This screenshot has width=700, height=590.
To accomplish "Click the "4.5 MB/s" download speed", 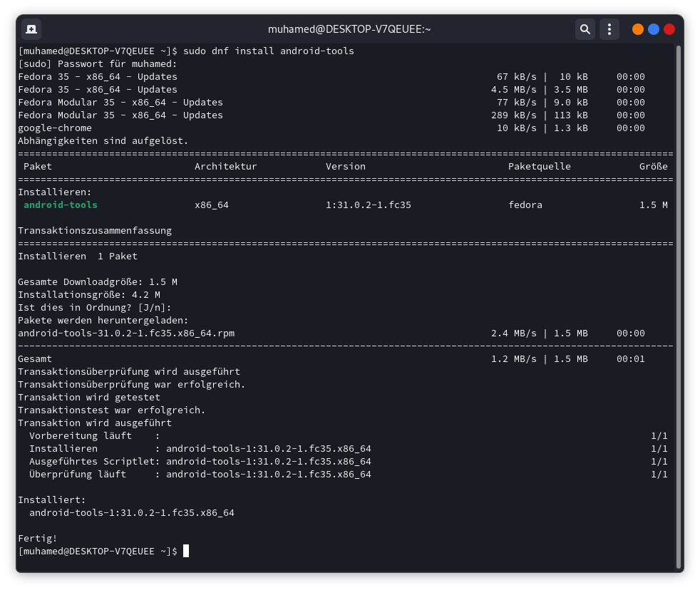I will pos(514,90).
